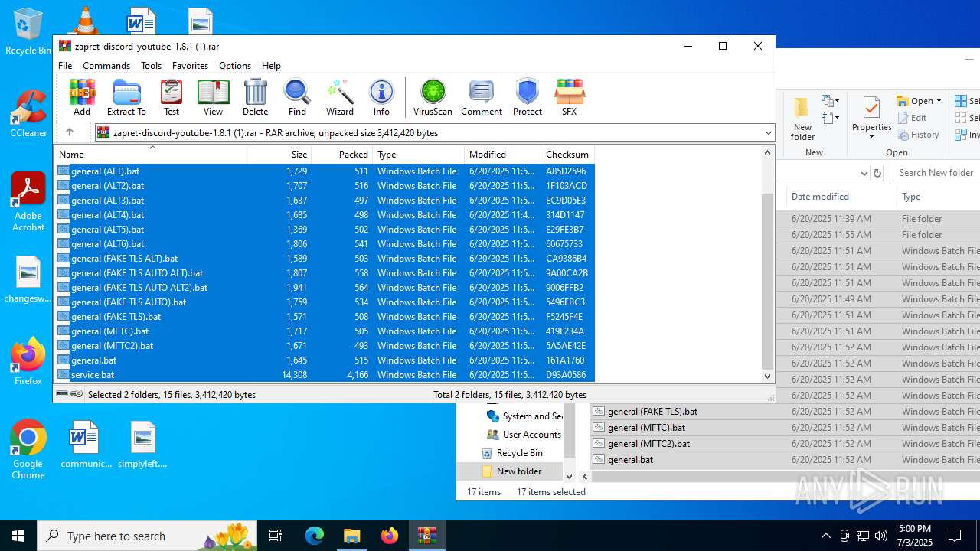Open Microsoft Edge from the taskbar

pos(315,536)
